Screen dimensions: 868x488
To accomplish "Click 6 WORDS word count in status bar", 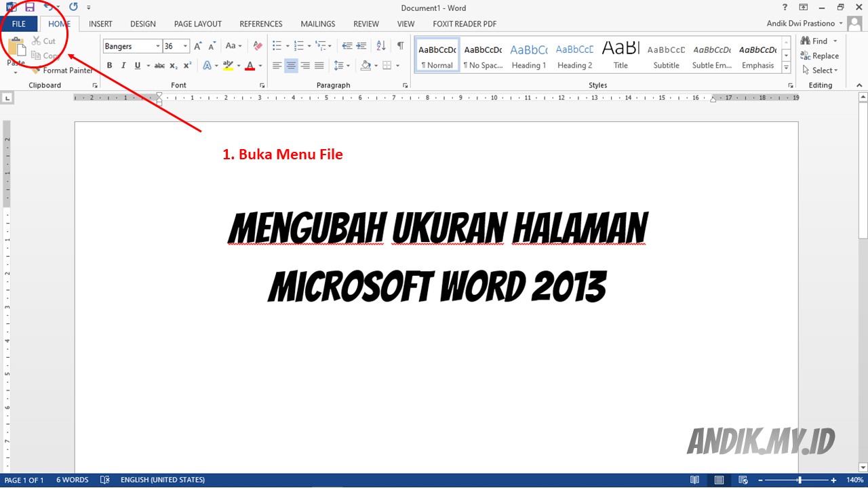I will tap(73, 480).
